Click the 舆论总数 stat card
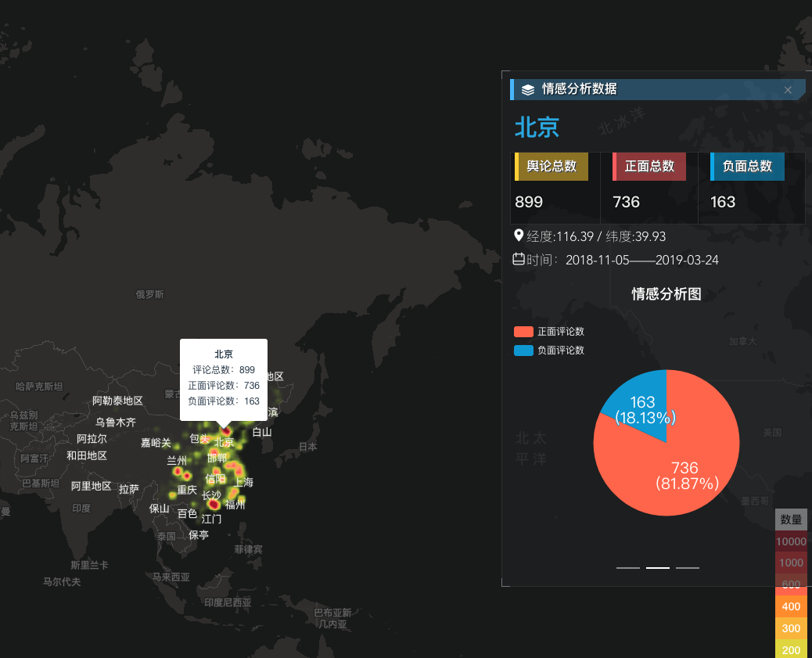The image size is (812, 658). (x=555, y=188)
